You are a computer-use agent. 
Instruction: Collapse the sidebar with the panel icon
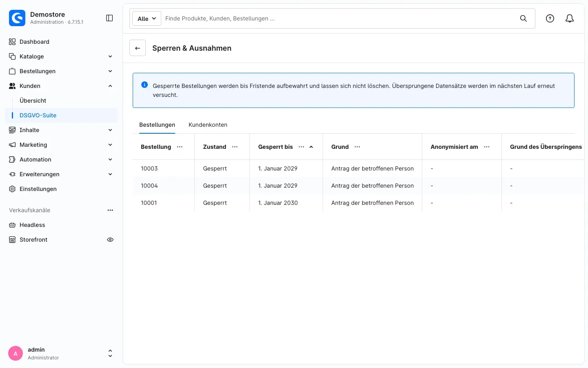coord(109,18)
